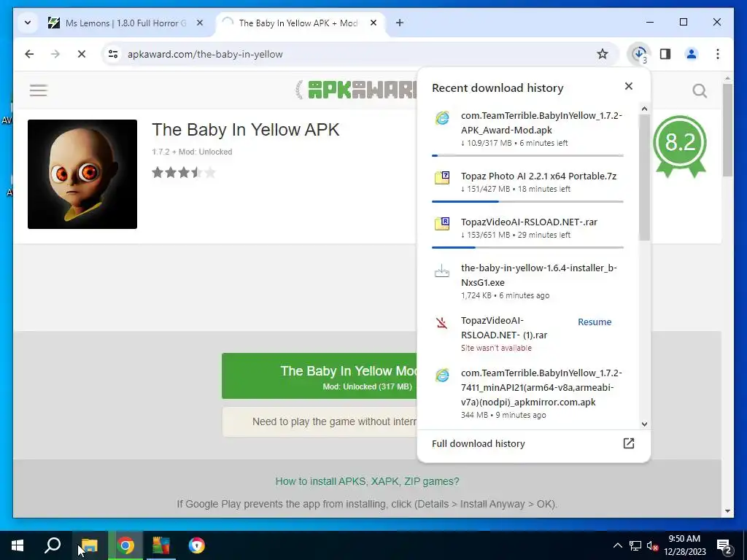747x560 pixels.
Task: Select Topaz Photo AI 2.2.1 x64 Portable.7z
Action: (528, 182)
